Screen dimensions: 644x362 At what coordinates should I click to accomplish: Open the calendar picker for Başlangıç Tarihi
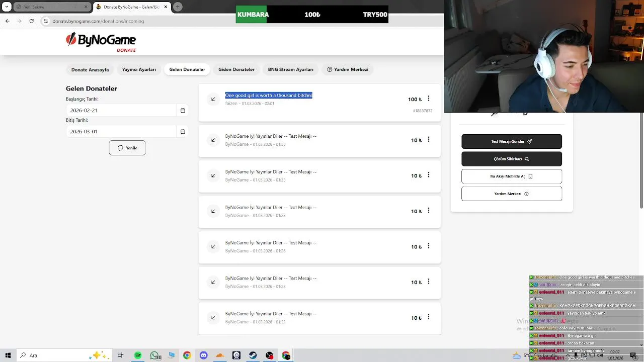pos(183,110)
